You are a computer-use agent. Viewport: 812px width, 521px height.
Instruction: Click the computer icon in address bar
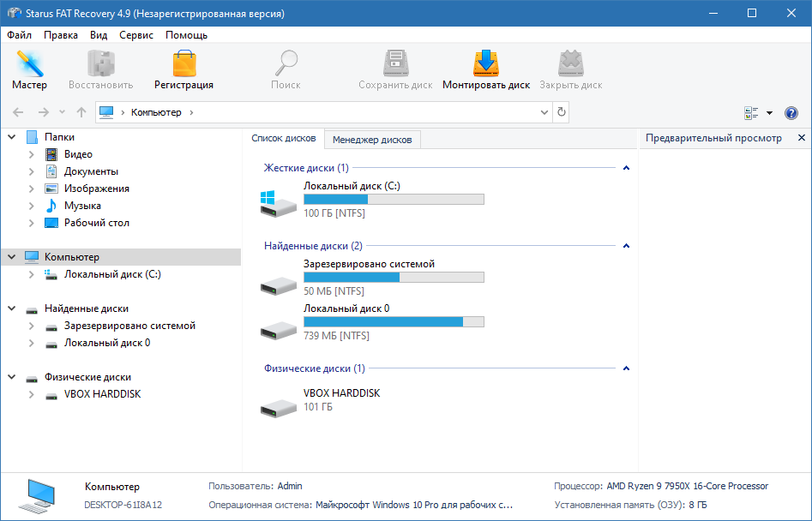pyautogui.click(x=106, y=112)
